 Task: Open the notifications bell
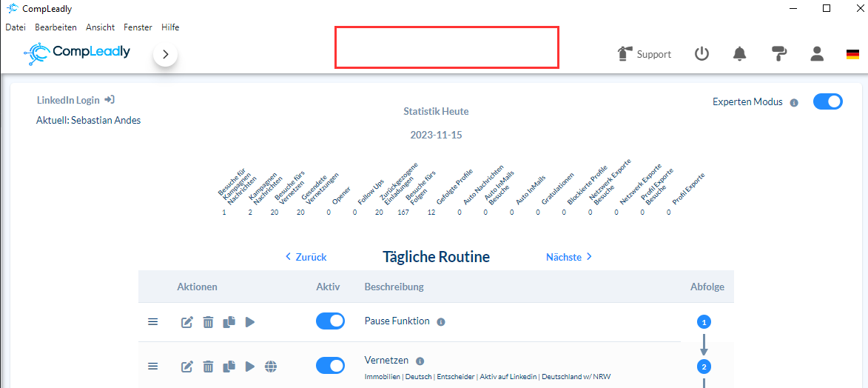pyautogui.click(x=739, y=54)
